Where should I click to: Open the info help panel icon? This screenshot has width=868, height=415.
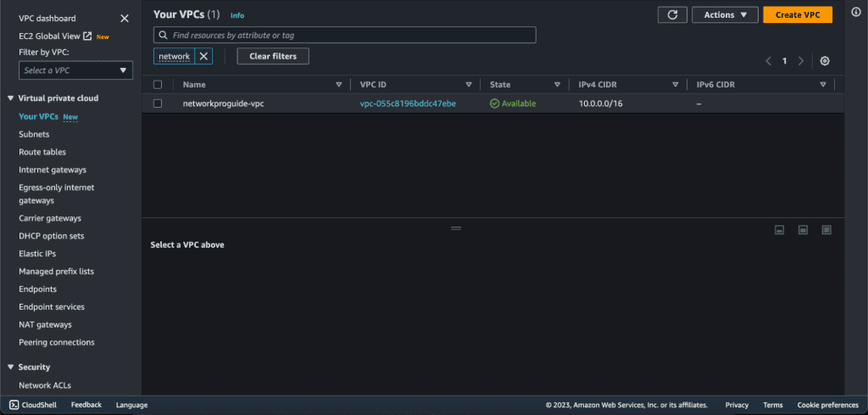click(856, 12)
